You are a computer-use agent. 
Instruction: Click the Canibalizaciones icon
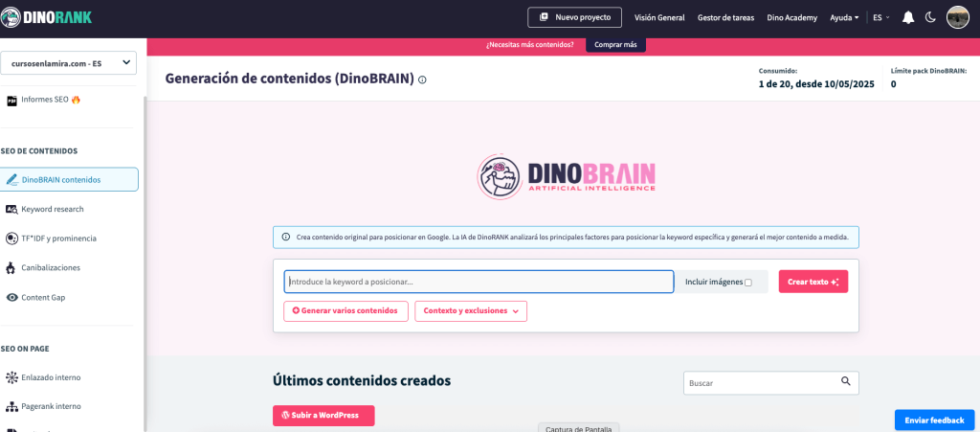(11, 267)
